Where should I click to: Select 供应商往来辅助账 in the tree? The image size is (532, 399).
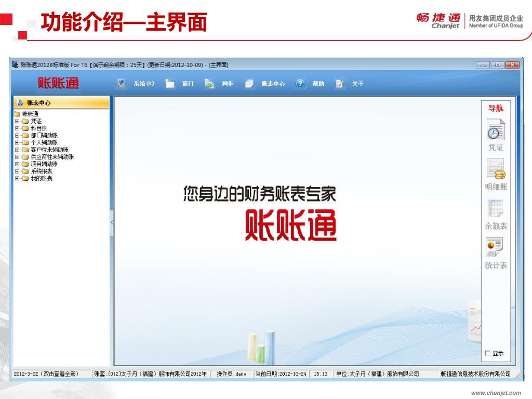coord(52,157)
